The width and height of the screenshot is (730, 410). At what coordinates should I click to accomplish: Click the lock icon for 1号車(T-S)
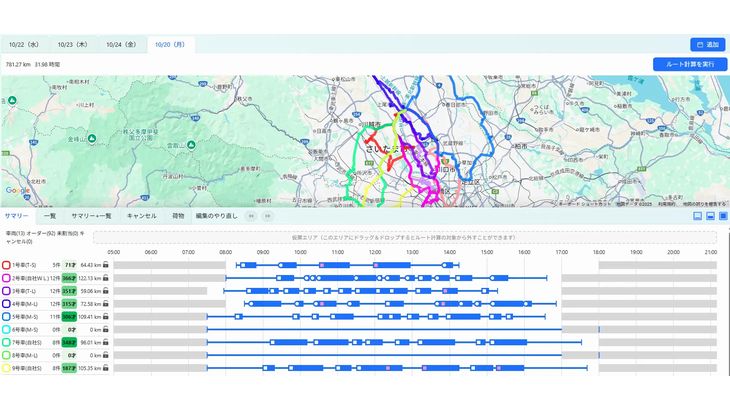click(x=106, y=265)
